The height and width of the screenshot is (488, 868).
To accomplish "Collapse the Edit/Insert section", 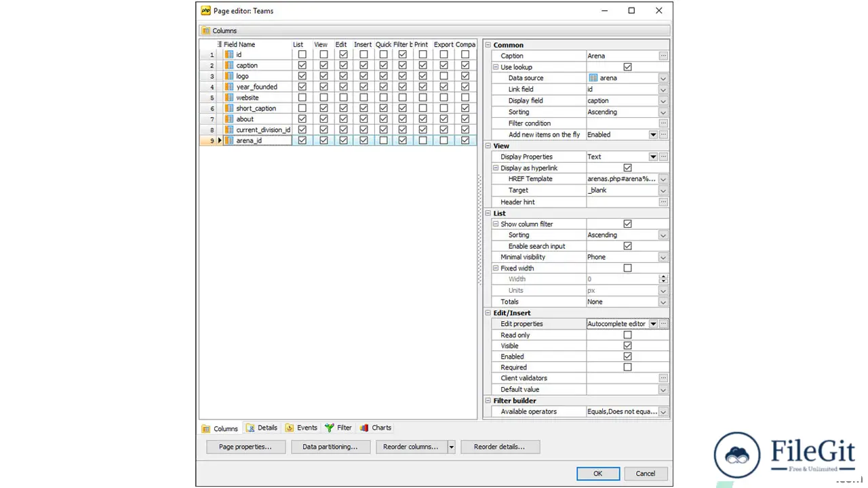I will pyautogui.click(x=488, y=313).
